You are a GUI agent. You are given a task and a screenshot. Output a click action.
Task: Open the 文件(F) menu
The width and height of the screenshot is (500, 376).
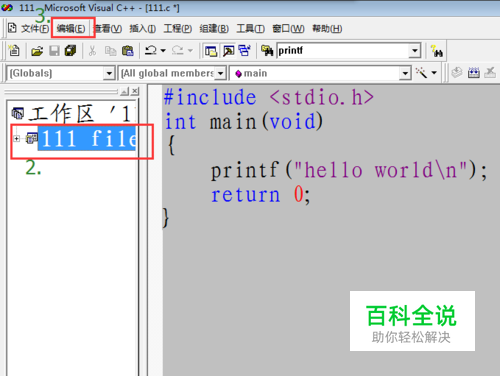click(x=35, y=29)
